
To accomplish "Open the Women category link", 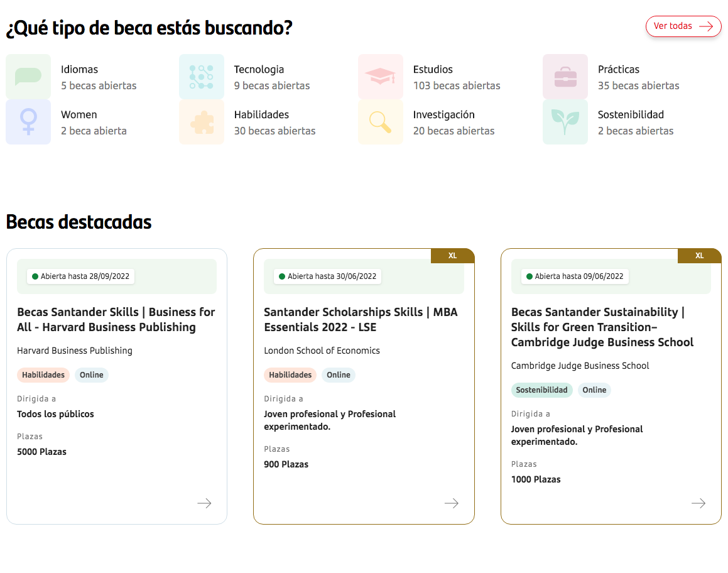I will (79, 114).
